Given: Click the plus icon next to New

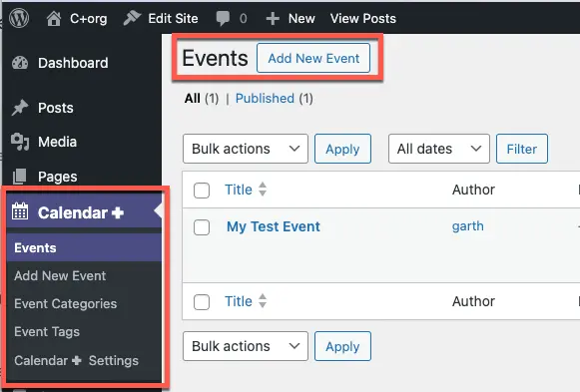Looking at the screenshot, I should point(273,19).
